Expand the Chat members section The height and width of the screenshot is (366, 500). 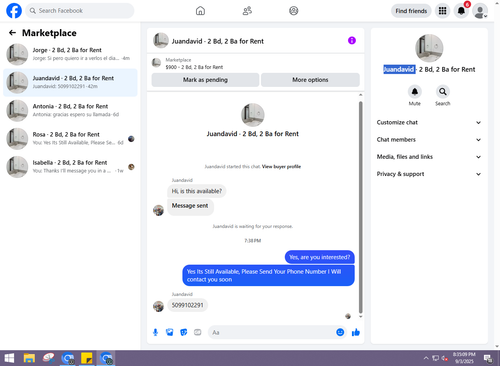point(429,140)
